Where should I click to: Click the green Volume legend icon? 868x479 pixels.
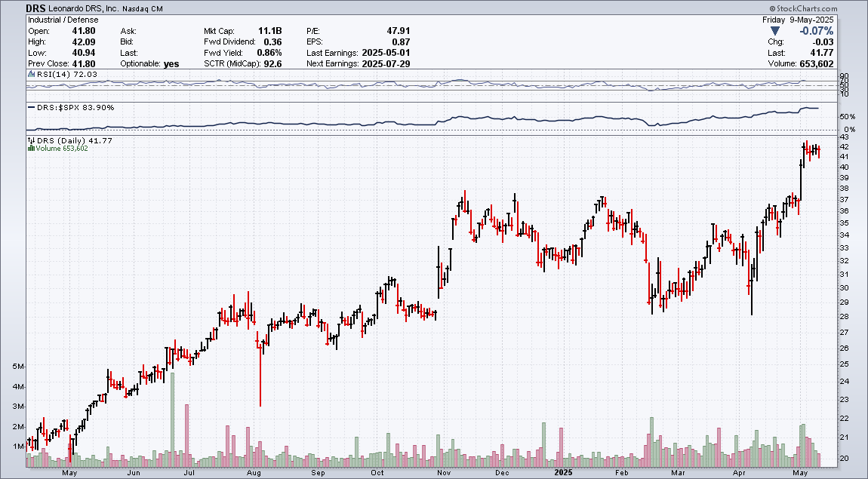point(31,148)
